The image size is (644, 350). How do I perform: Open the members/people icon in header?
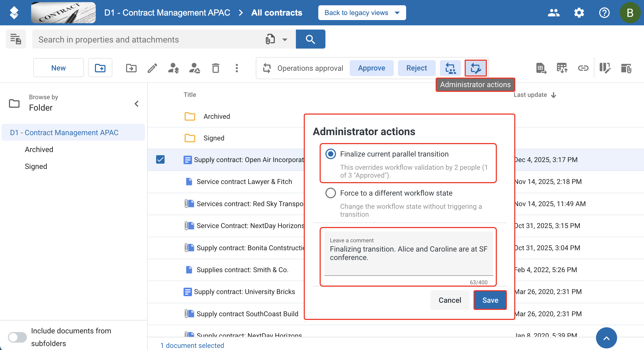click(554, 13)
